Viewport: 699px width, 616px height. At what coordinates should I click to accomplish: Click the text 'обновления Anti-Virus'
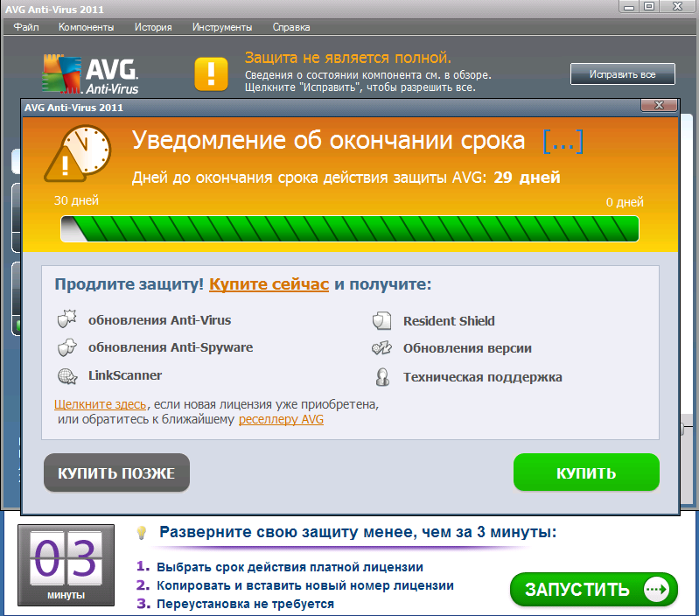tap(159, 320)
